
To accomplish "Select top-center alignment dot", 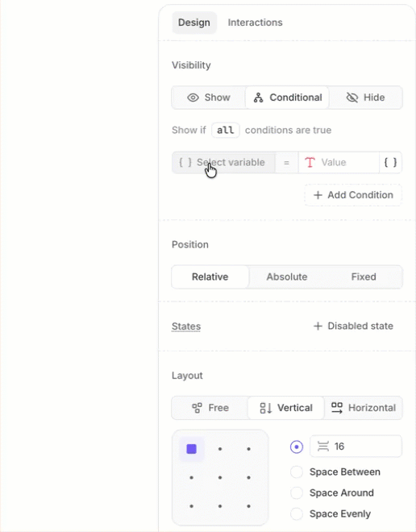I will coord(220,449).
